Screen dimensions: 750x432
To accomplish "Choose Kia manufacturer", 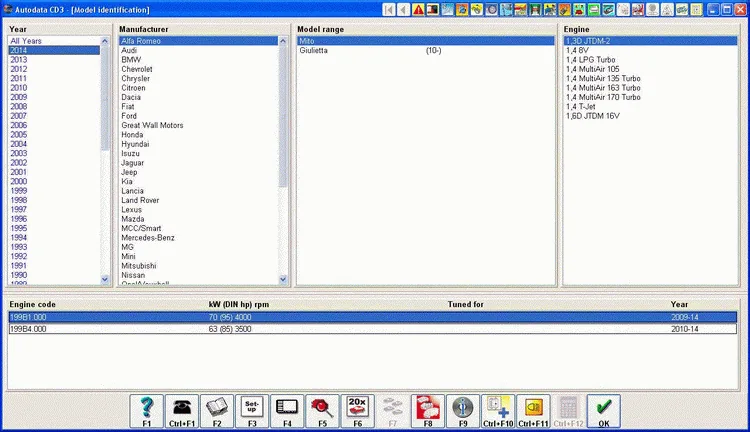I will [199, 182].
